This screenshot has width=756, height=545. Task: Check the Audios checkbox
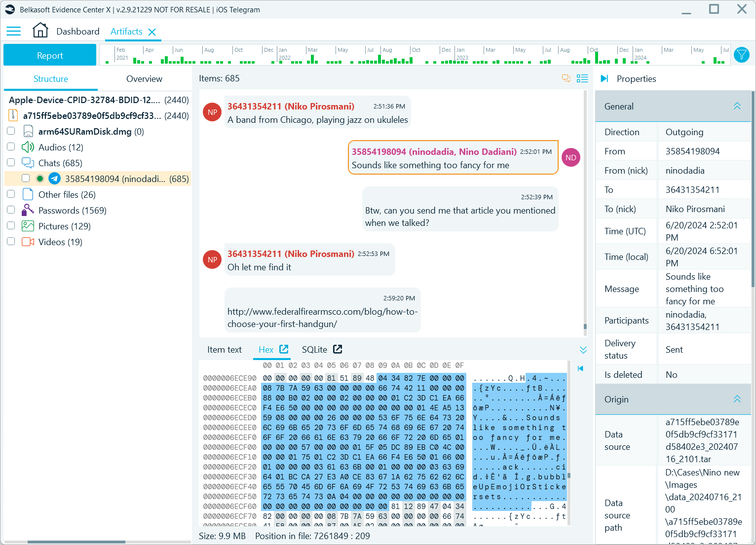[11, 147]
